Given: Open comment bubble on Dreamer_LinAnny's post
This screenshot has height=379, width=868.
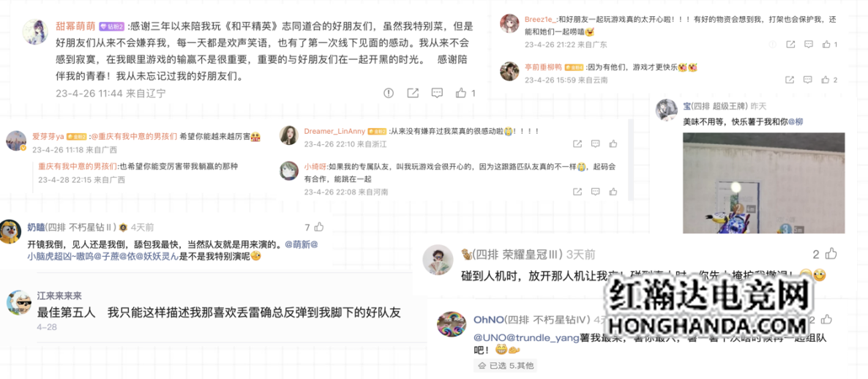Looking at the screenshot, I should click(x=595, y=144).
